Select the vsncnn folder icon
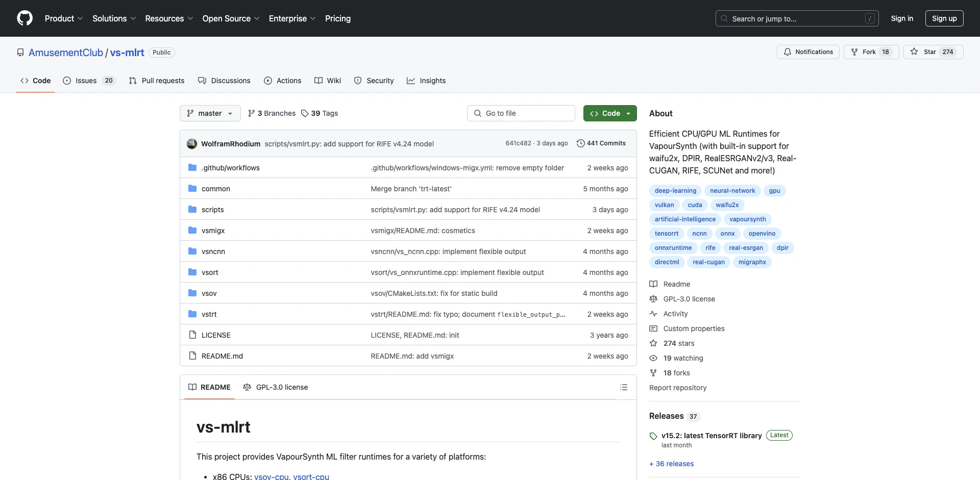 pyautogui.click(x=192, y=251)
